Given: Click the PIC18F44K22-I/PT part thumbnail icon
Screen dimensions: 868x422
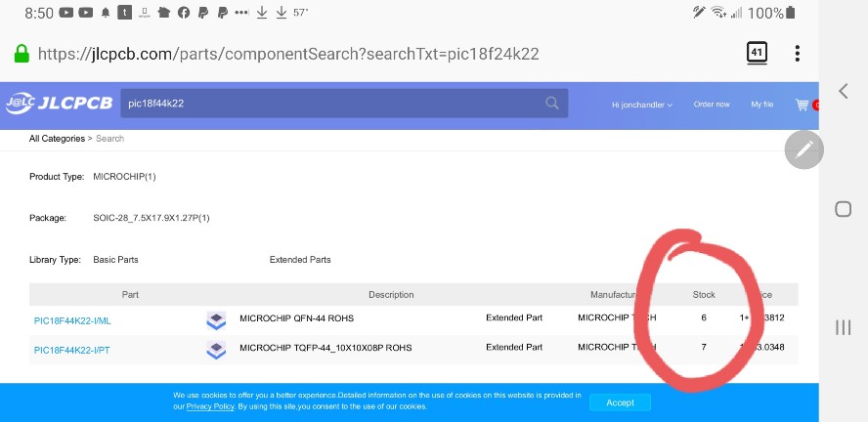Looking at the screenshot, I should tap(216, 350).
